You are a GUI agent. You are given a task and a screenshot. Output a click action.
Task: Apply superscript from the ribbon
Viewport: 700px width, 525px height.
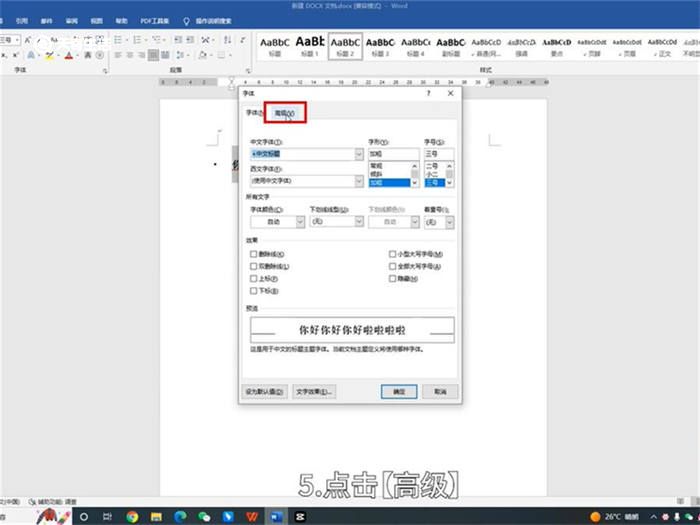point(16,55)
